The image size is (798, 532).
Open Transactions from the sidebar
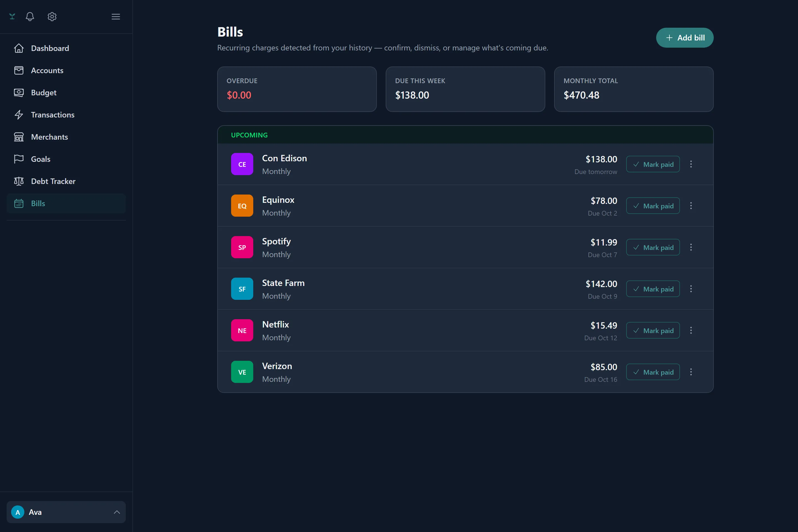pos(66,115)
